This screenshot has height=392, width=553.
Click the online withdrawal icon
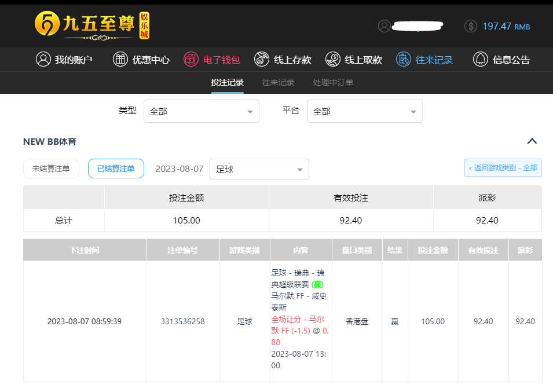(333, 59)
